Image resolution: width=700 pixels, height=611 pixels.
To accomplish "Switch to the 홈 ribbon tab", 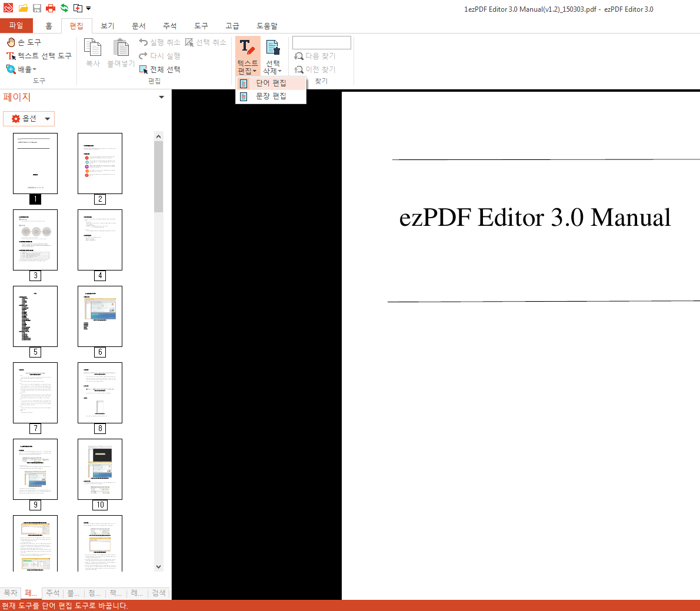I will 49,26.
